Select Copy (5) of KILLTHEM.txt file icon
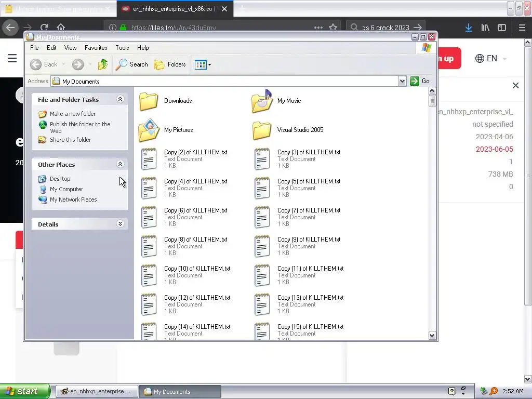532x399 pixels. [x=262, y=188]
